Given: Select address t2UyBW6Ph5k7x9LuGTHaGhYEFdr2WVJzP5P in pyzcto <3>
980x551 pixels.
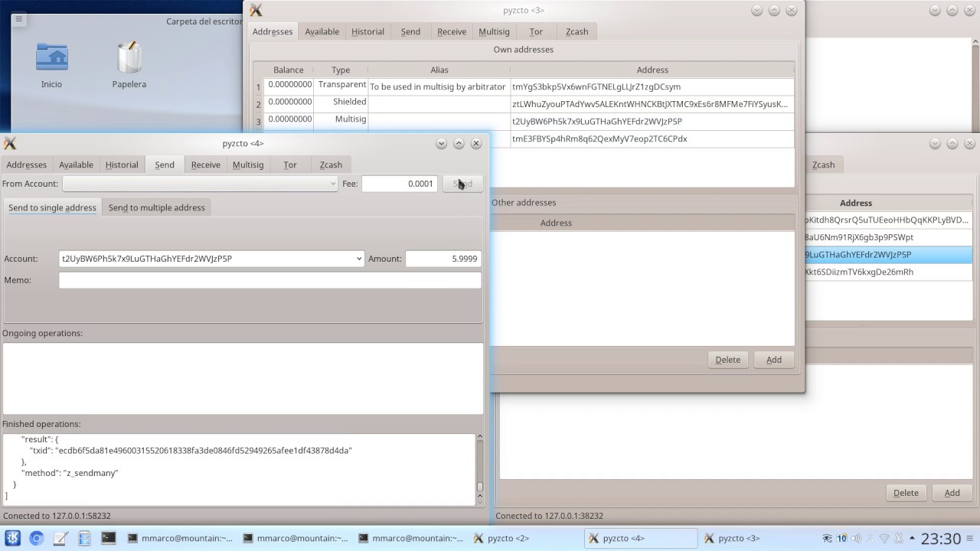Looking at the screenshot, I should click(x=652, y=121).
